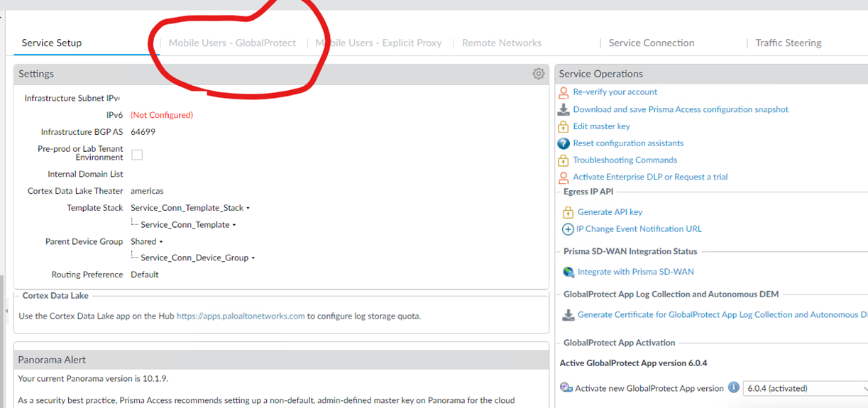Click the download icon beside configuration snapshot

(x=564, y=109)
